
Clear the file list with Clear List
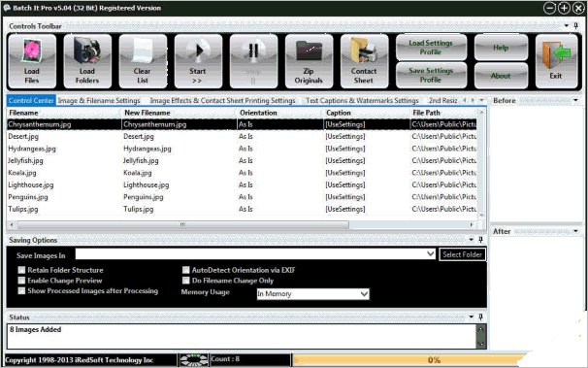click(143, 61)
